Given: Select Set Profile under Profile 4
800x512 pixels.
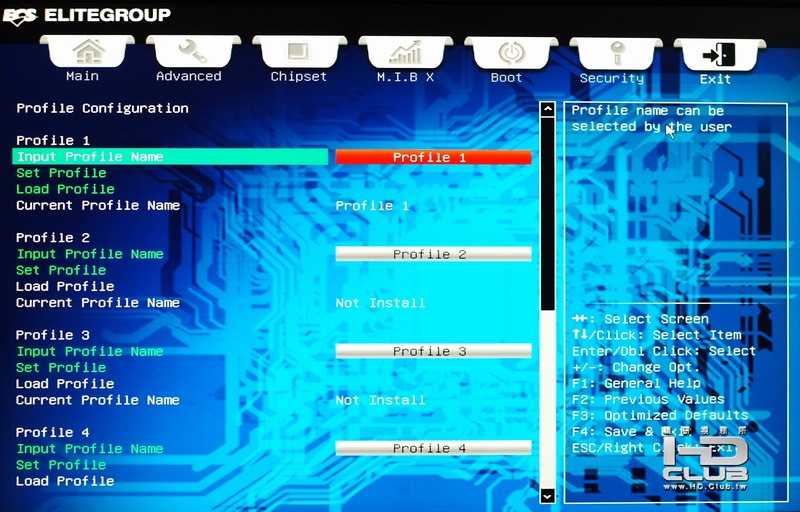Looking at the screenshot, I should pyautogui.click(x=61, y=465).
